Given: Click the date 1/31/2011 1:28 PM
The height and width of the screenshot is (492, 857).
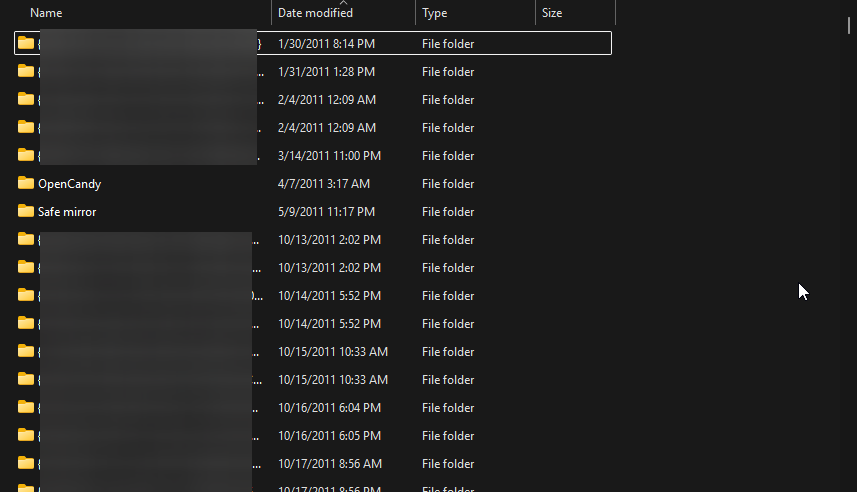Looking at the screenshot, I should click(326, 72).
